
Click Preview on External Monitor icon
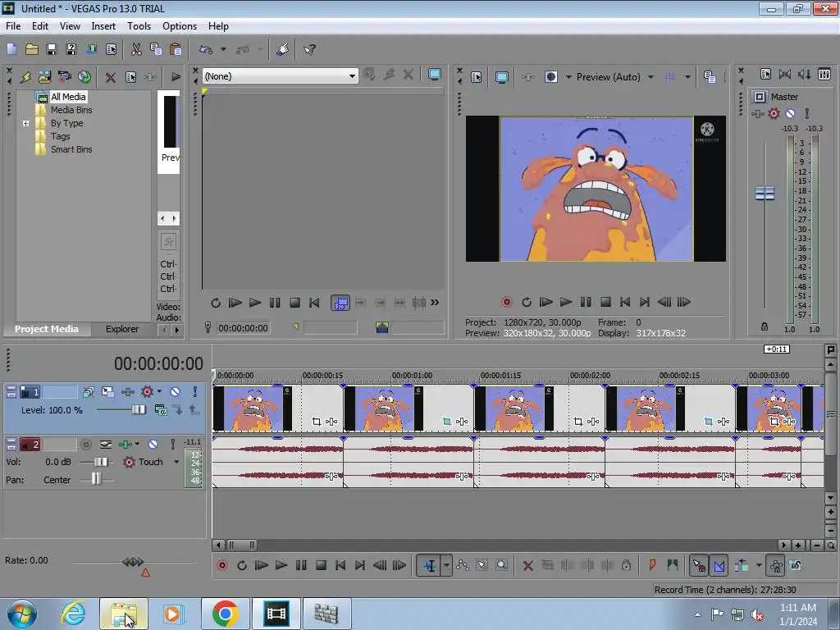[501, 77]
